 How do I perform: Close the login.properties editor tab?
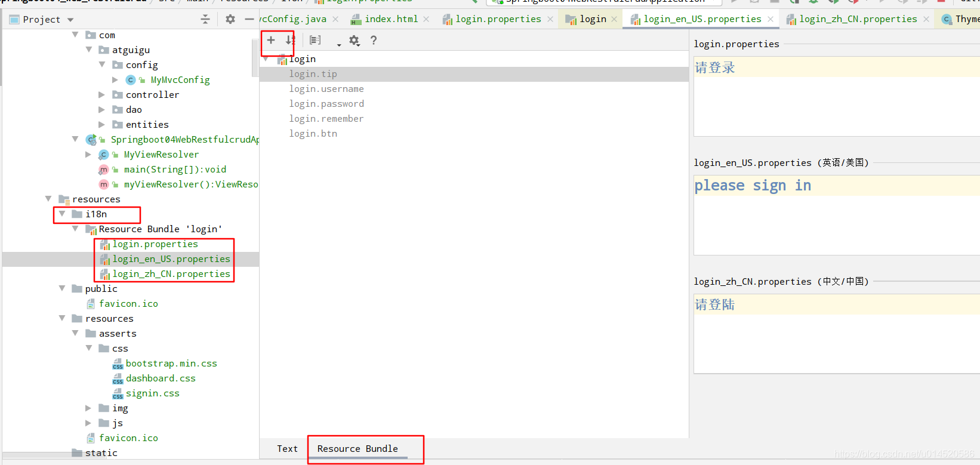point(550,19)
